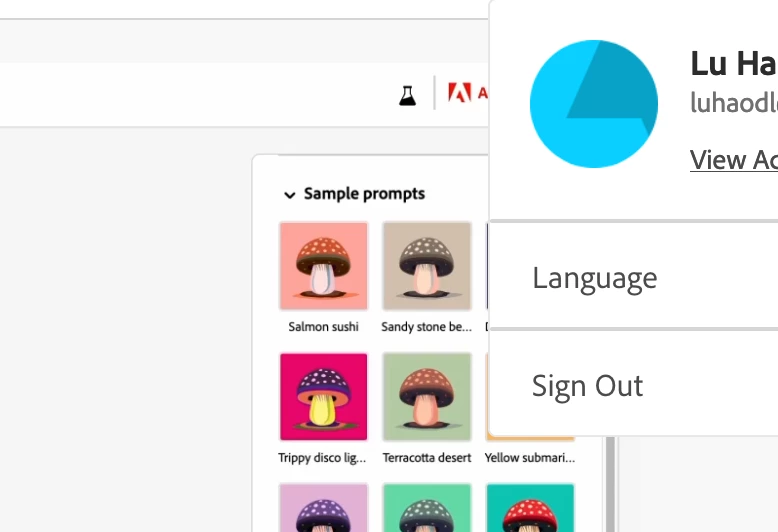Click the teal red-capped mushroom thumbnail

(530, 508)
